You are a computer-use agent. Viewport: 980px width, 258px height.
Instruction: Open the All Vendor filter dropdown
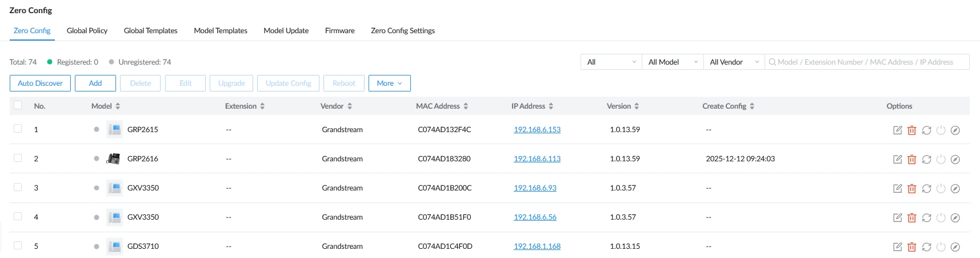(x=734, y=62)
